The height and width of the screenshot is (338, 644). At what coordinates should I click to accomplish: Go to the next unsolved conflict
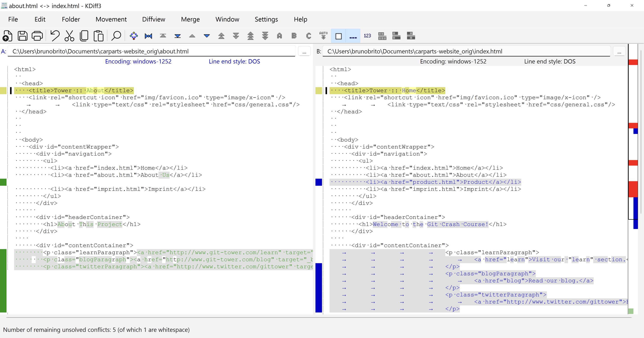(265, 36)
